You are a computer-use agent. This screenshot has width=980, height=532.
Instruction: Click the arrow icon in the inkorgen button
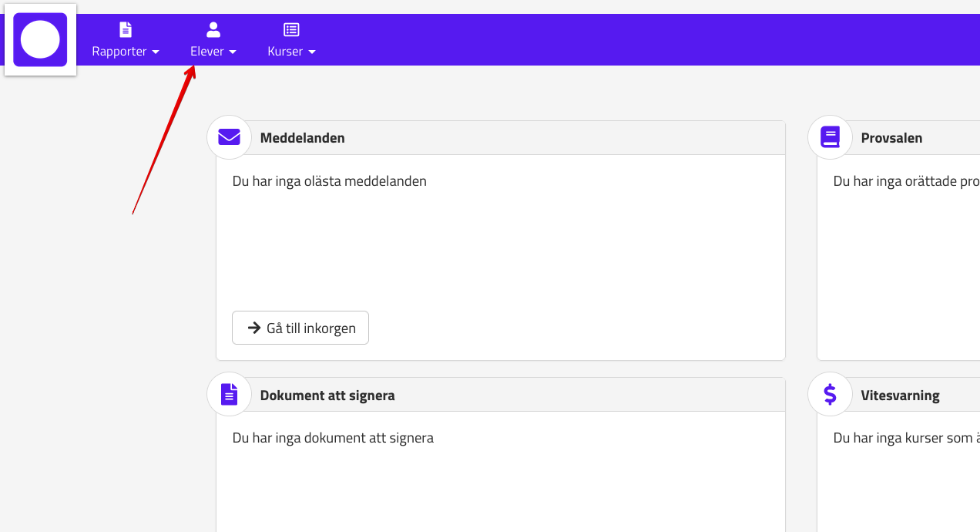(253, 328)
